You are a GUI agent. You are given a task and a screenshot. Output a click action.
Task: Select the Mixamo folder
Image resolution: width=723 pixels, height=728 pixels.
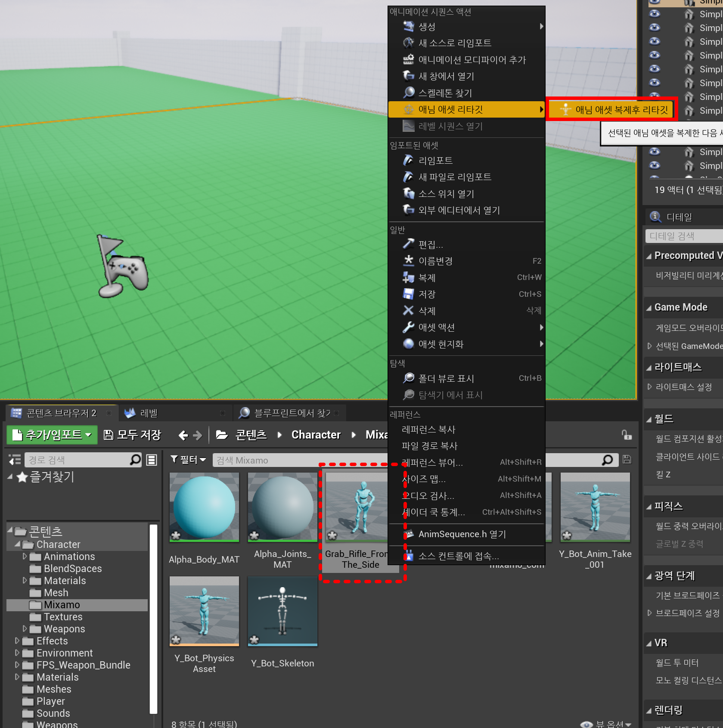click(62, 605)
